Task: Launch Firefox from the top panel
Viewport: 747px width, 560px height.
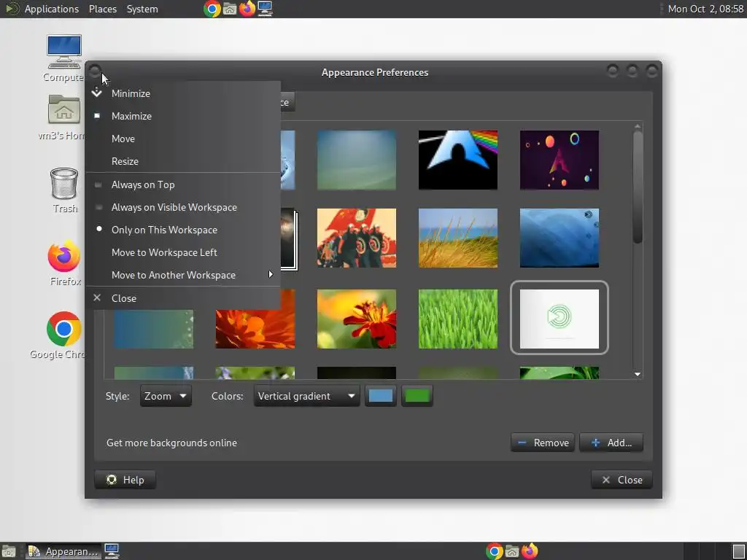Action: (x=247, y=9)
